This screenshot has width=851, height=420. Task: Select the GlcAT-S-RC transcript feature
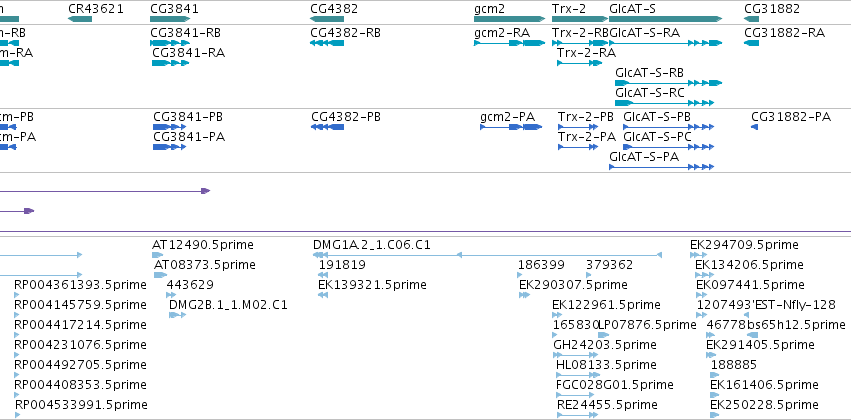[x=664, y=103]
